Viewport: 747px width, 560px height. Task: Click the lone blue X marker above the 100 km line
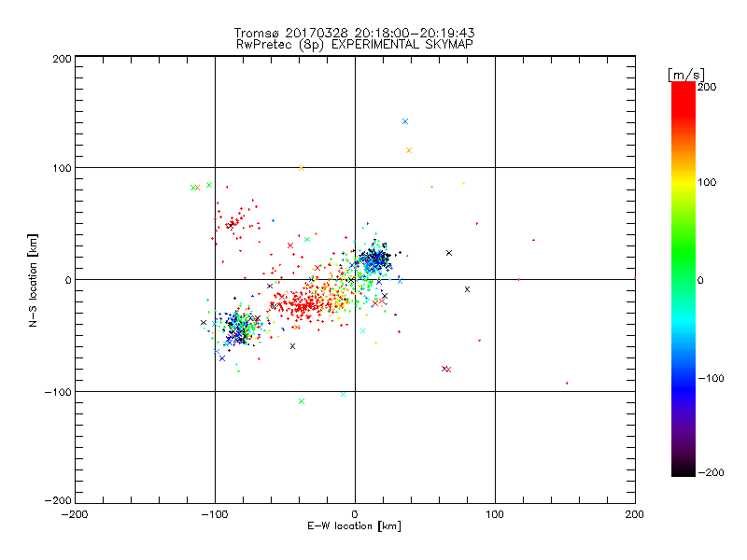tap(405, 121)
